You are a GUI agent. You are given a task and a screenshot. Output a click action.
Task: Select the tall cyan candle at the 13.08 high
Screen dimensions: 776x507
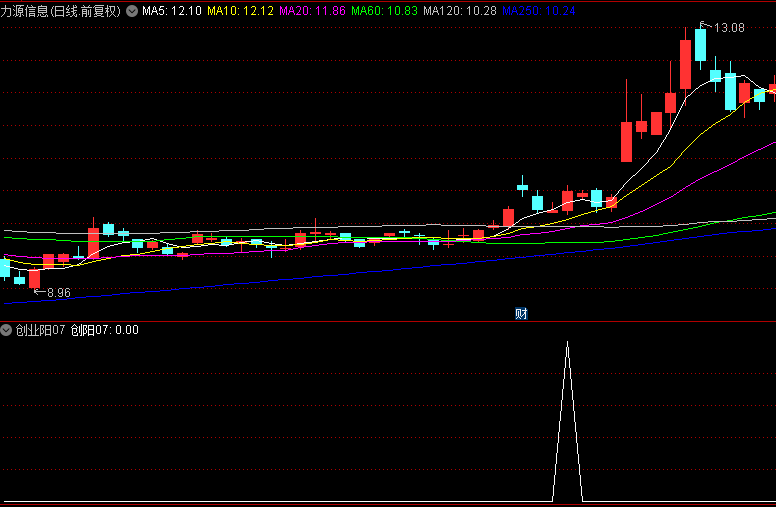click(x=700, y=44)
